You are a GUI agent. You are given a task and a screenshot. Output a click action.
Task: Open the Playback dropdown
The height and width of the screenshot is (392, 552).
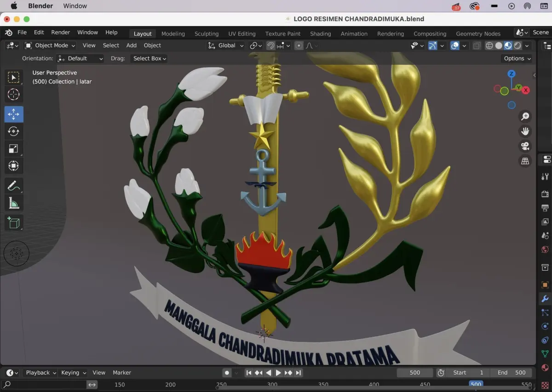coord(40,373)
